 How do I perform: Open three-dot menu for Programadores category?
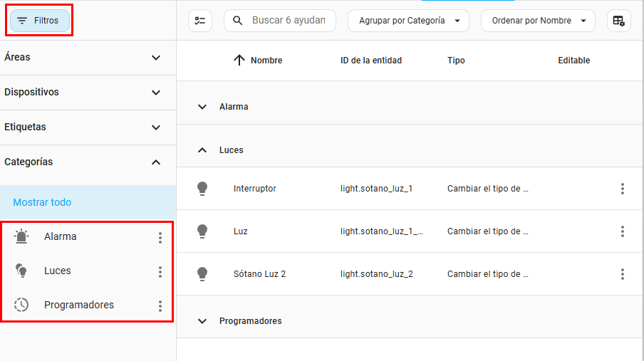[x=160, y=305]
